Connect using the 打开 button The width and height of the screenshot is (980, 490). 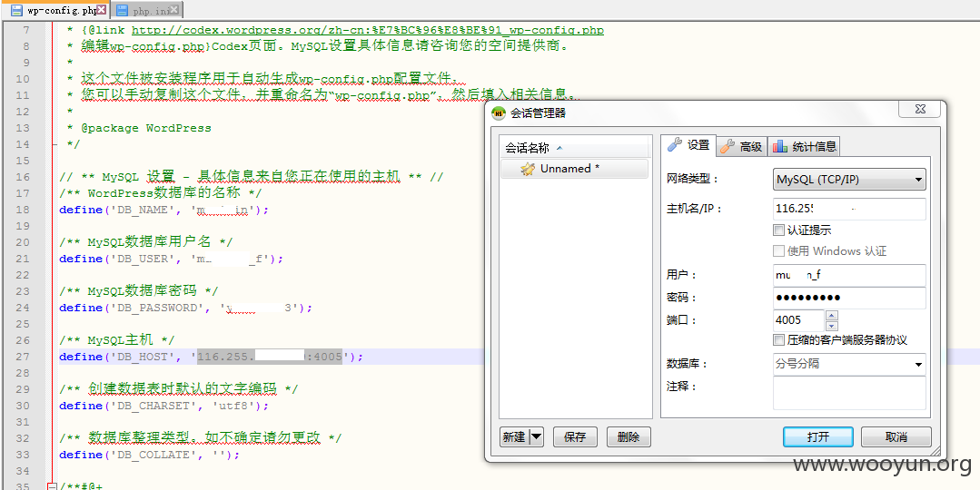(x=818, y=437)
